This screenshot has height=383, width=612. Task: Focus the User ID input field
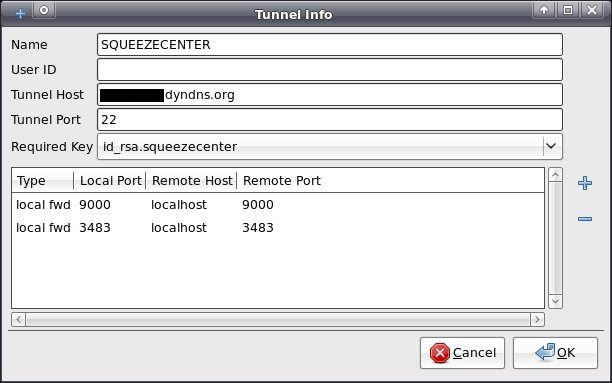tap(330, 69)
